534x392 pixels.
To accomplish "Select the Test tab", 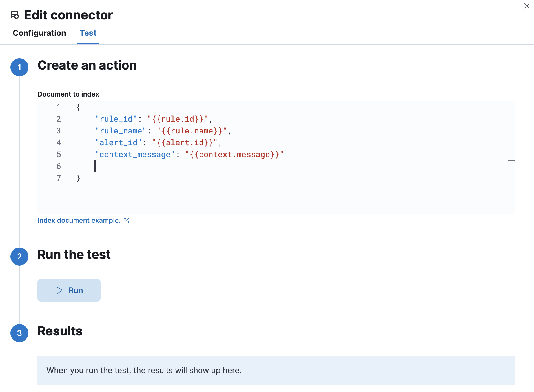I will [88, 33].
